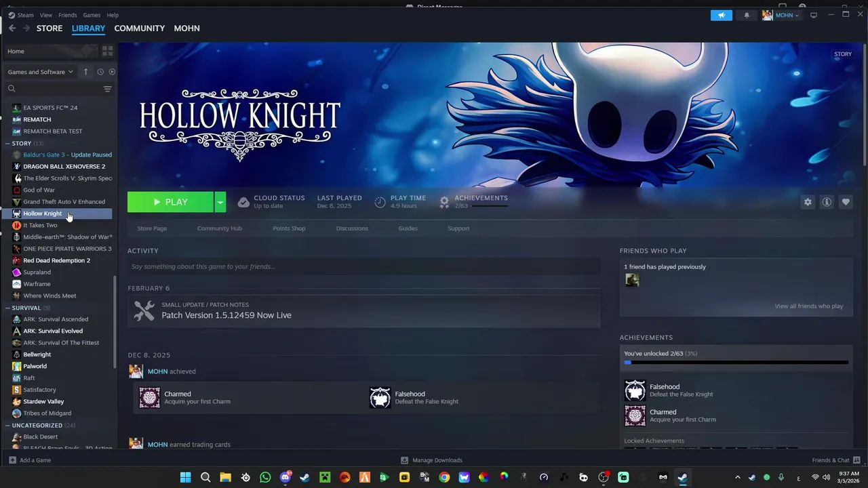This screenshot has height=488, width=868.
Task: Open the MOHN profile tab
Action: pyautogui.click(x=186, y=28)
